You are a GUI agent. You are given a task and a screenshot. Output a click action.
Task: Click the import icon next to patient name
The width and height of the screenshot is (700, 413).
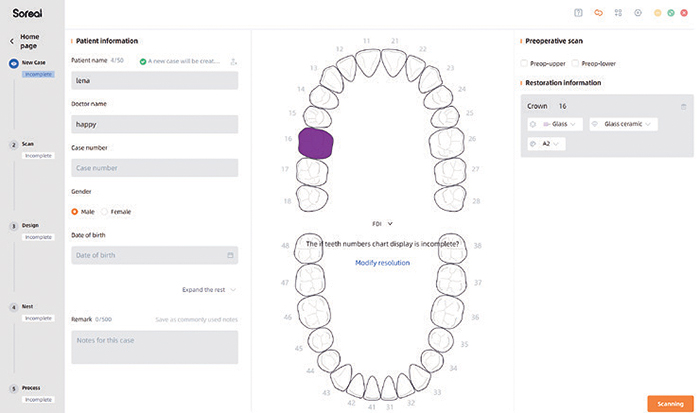233,61
